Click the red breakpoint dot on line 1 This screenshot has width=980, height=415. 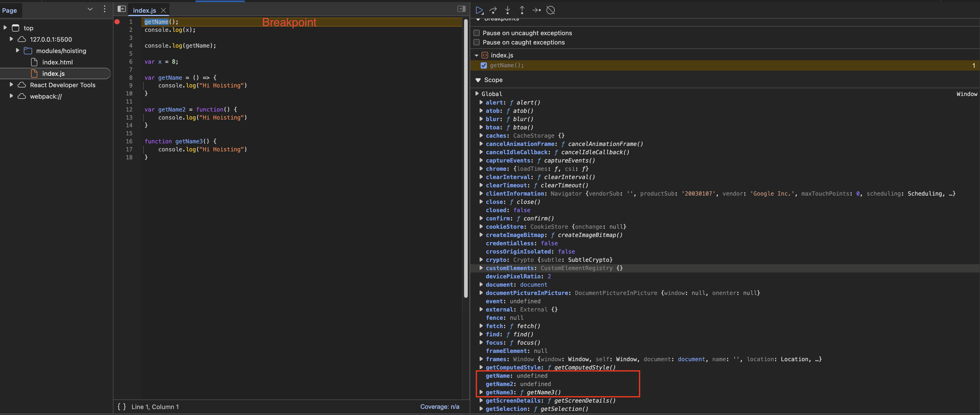tap(117, 22)
